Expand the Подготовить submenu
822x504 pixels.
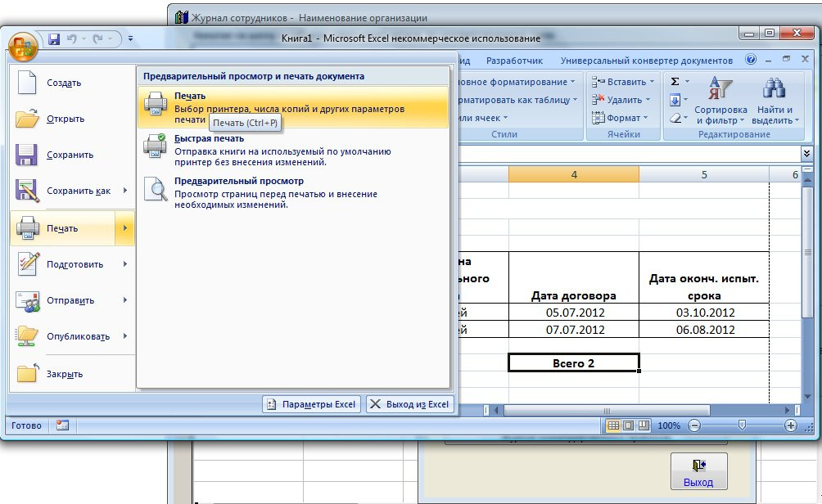click(125, 264)
